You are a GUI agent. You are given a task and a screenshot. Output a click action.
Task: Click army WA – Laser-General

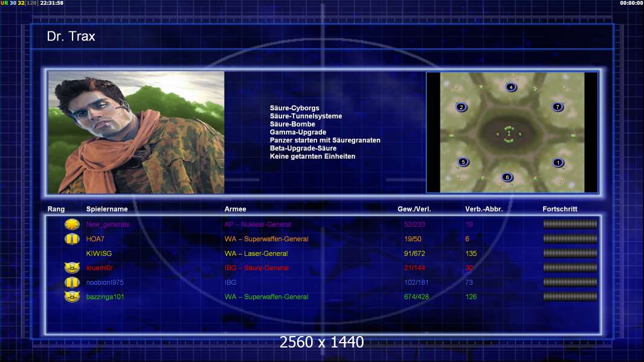(256, 253)
